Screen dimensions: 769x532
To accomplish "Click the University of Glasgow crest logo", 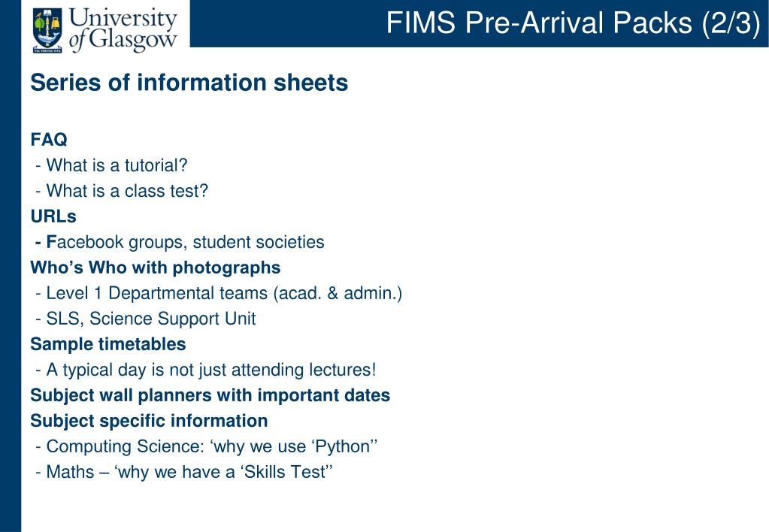I will 47,29.
